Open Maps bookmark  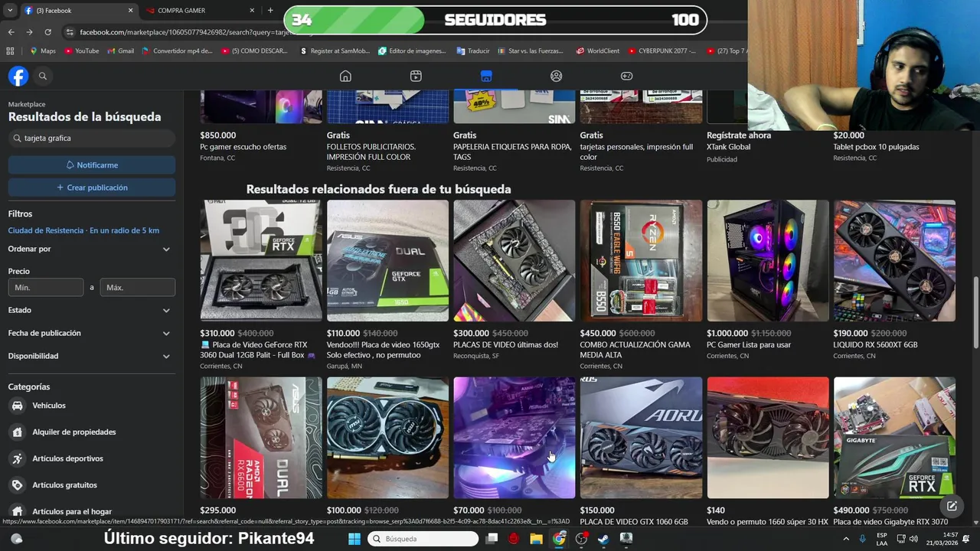42,51
